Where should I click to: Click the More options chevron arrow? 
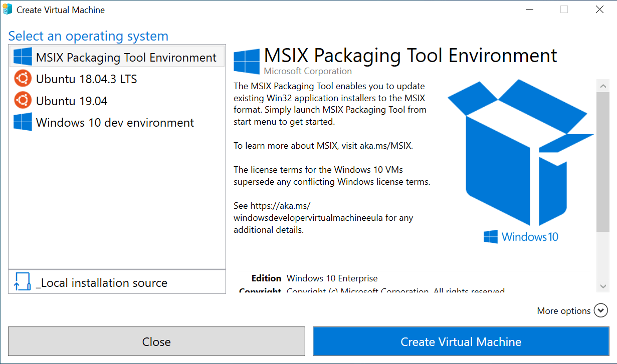tap(600, 310)
